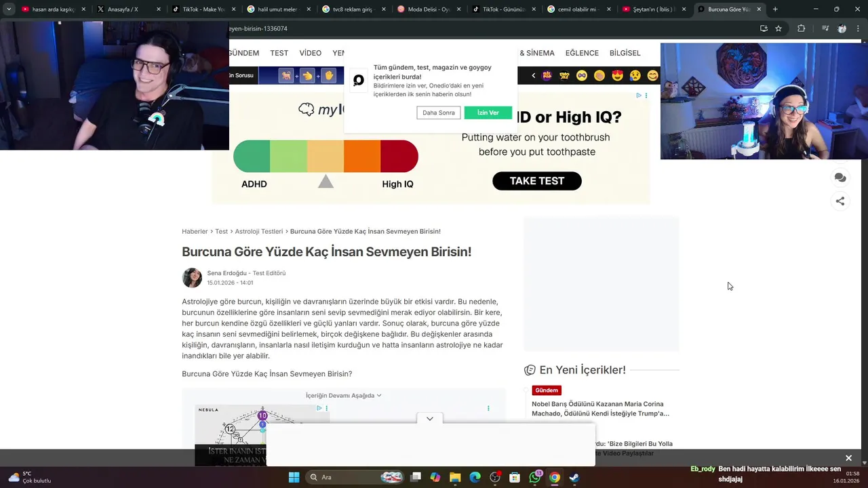This screenshot has height=488, width=868.
Task: Open the Chrome extensions puzzle icon
Action: 801,28
